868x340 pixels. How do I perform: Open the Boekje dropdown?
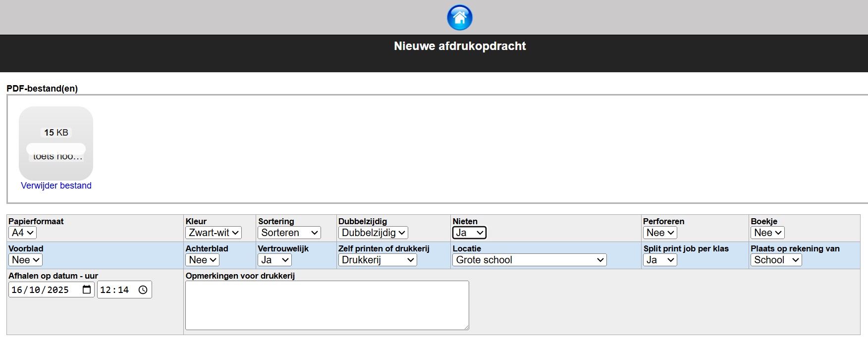coord(767,233)
